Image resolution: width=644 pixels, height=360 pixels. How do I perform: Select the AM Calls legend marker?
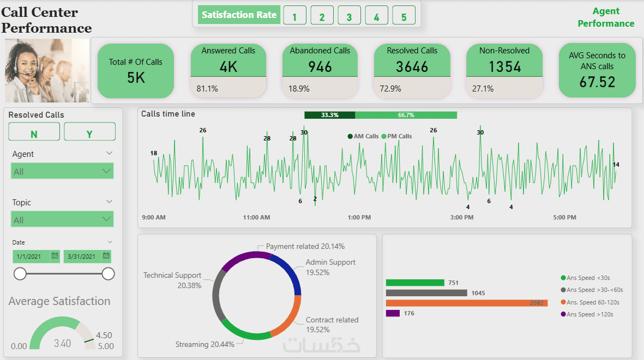[350, 136]
